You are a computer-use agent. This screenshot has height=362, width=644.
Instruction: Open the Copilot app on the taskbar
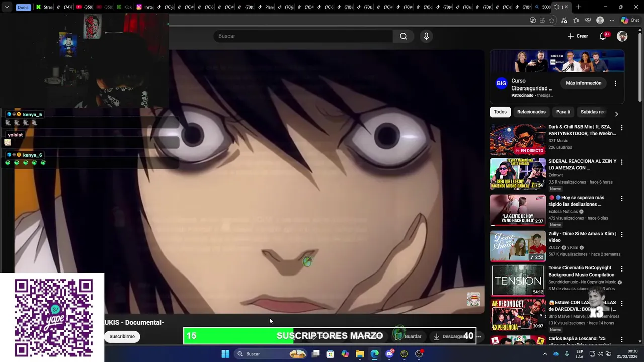click(x=345, y=354)
